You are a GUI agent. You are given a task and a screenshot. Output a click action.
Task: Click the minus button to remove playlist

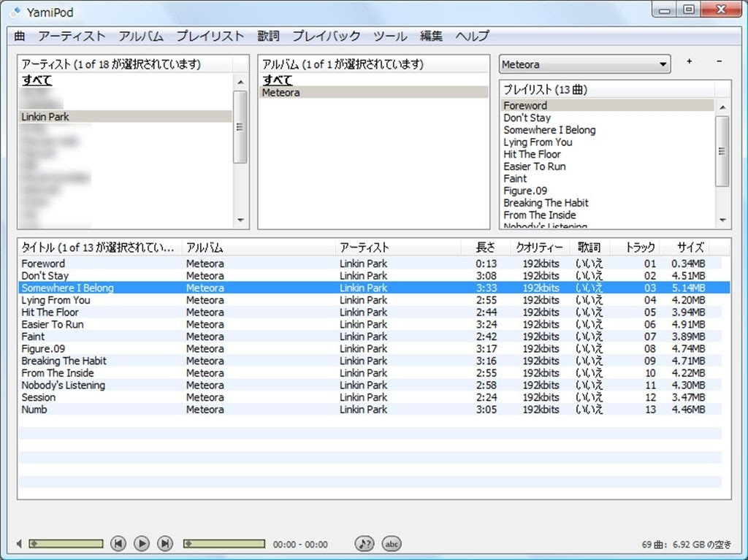pyautogui.click(x=720, y=61)
